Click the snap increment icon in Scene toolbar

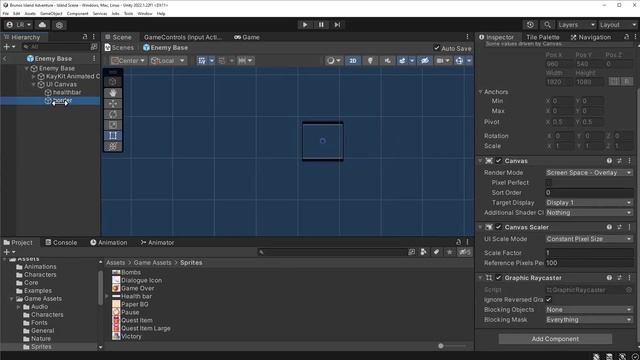tap(242, 60)
